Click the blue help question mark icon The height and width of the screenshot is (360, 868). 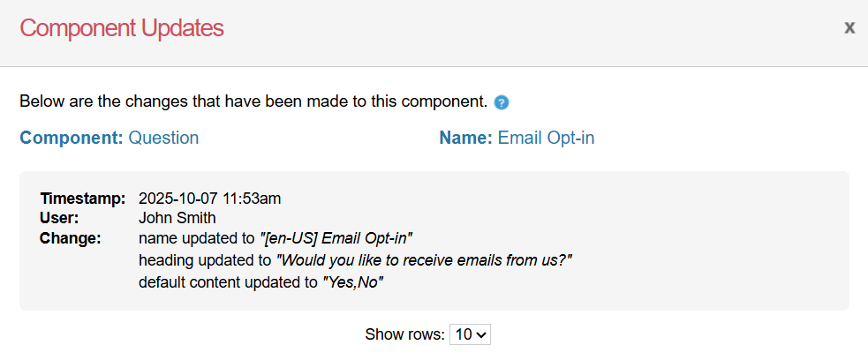pos(502,102)
